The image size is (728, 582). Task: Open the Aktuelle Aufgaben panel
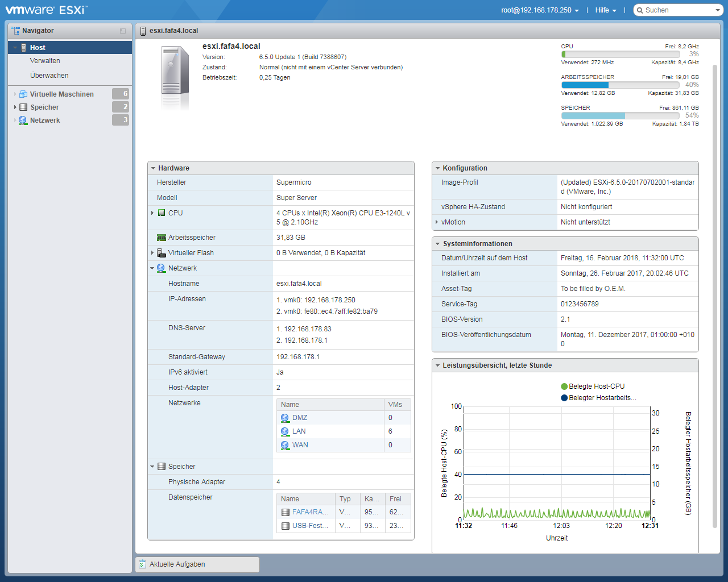click(x=197, y=564)
